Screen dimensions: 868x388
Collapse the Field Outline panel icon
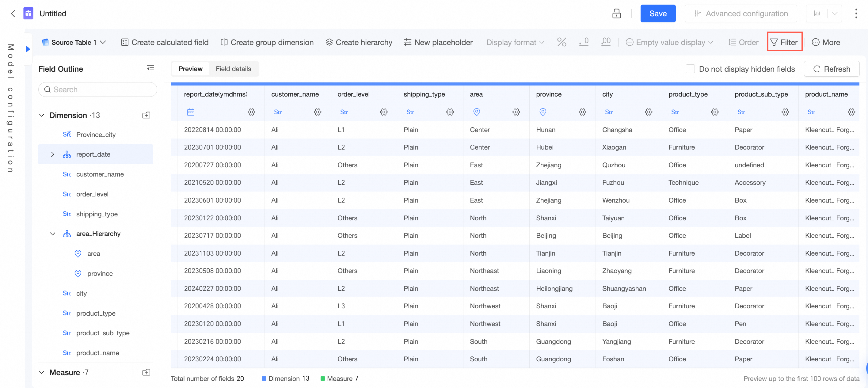tap(150, 69)
